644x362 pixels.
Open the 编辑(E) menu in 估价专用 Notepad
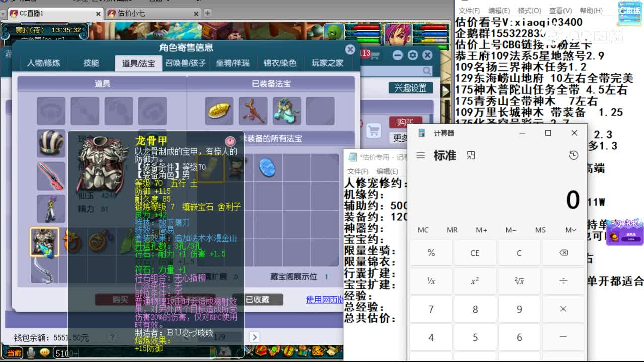(387, 171)
